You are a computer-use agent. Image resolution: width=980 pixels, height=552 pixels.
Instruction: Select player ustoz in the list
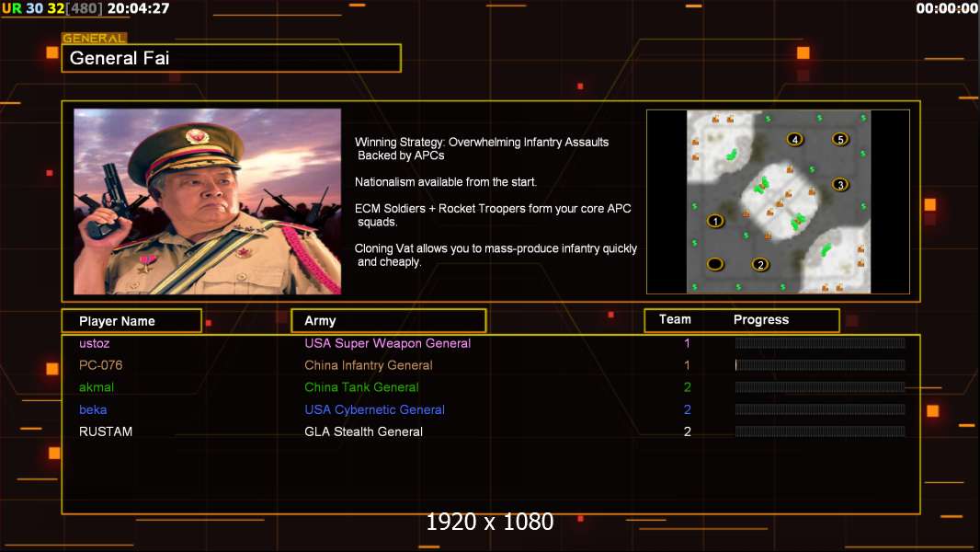(x=95, y=343)
